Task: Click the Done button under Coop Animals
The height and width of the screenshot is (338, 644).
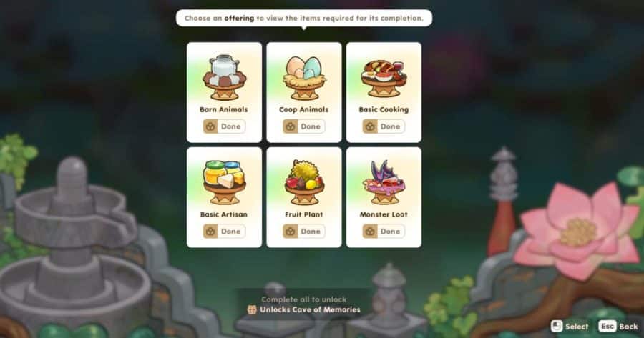Action: click(304, 126)
